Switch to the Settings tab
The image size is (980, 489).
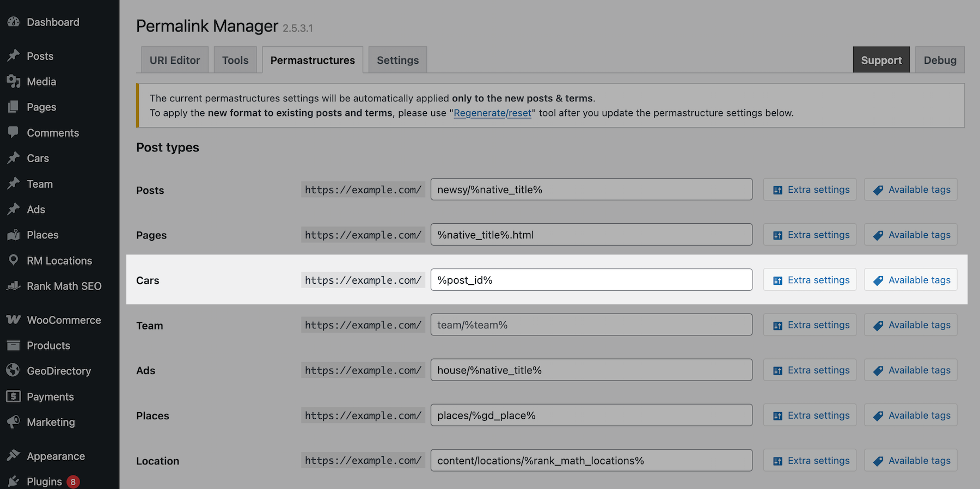[x=397, y=60]
